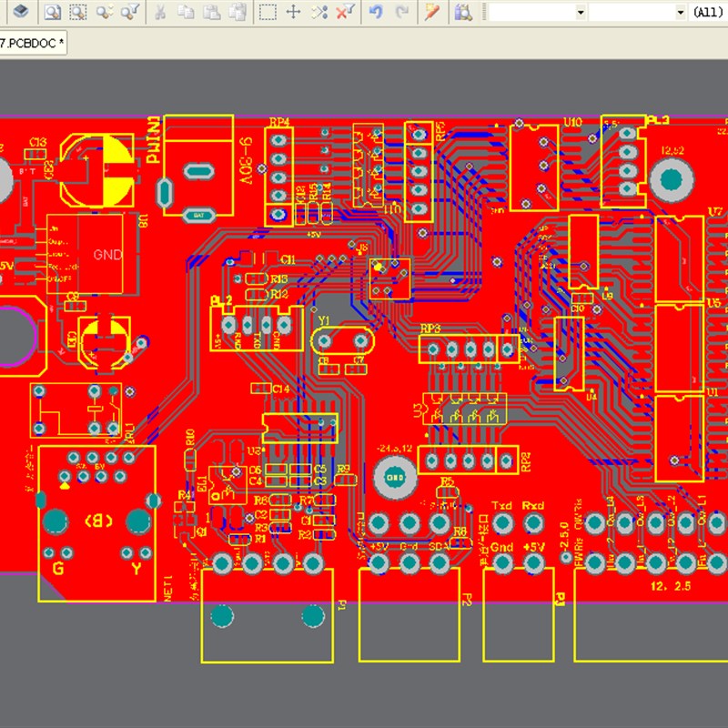
Task: Activate the Cross Probe tool
Action: [431, 12]
